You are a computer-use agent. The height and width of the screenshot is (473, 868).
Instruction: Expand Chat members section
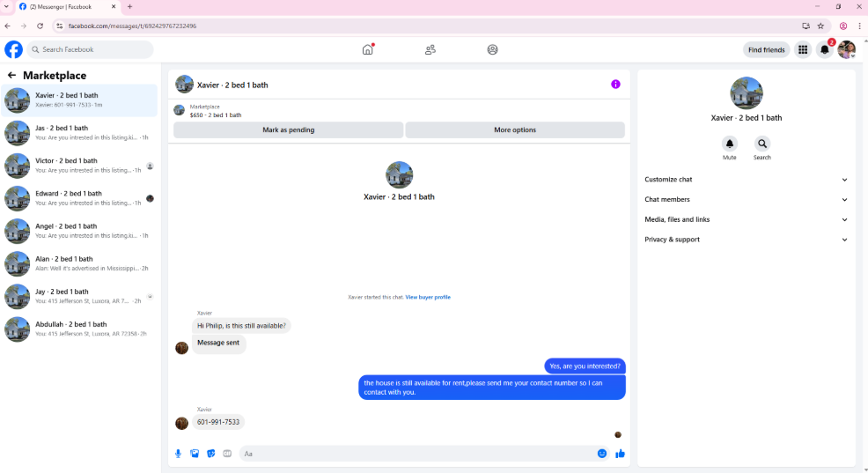[x=746, y=199]
